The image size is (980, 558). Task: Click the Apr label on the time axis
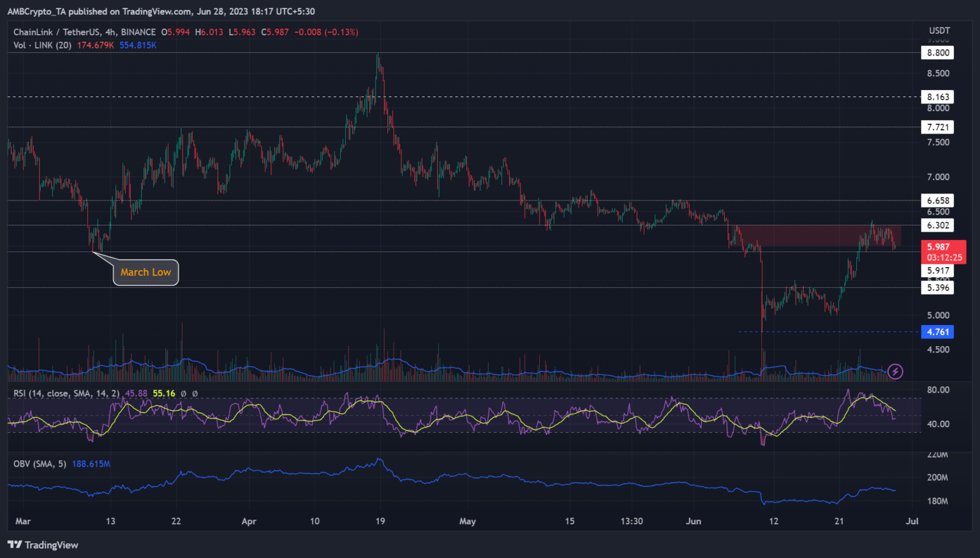(x=249, y=521)
